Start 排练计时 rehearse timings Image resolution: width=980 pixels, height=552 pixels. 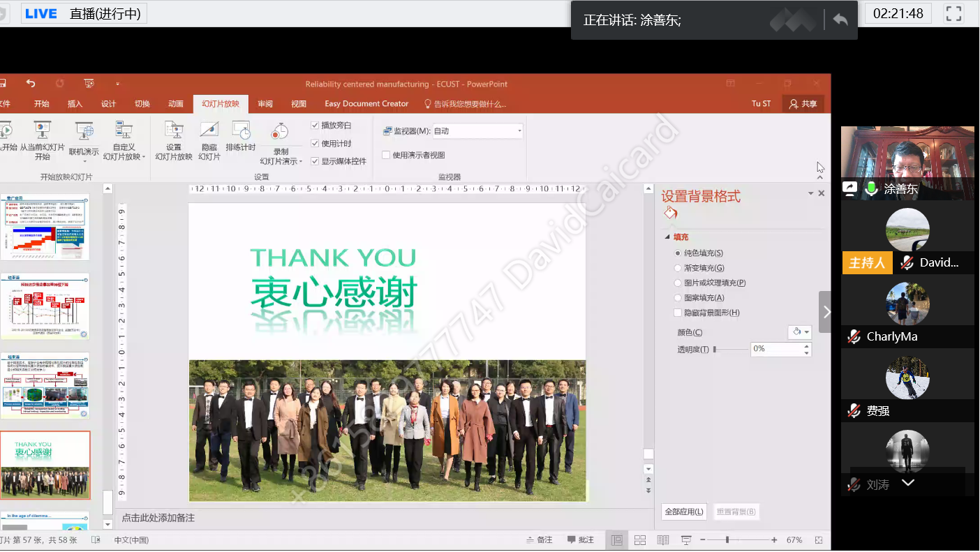coord(241,131)
